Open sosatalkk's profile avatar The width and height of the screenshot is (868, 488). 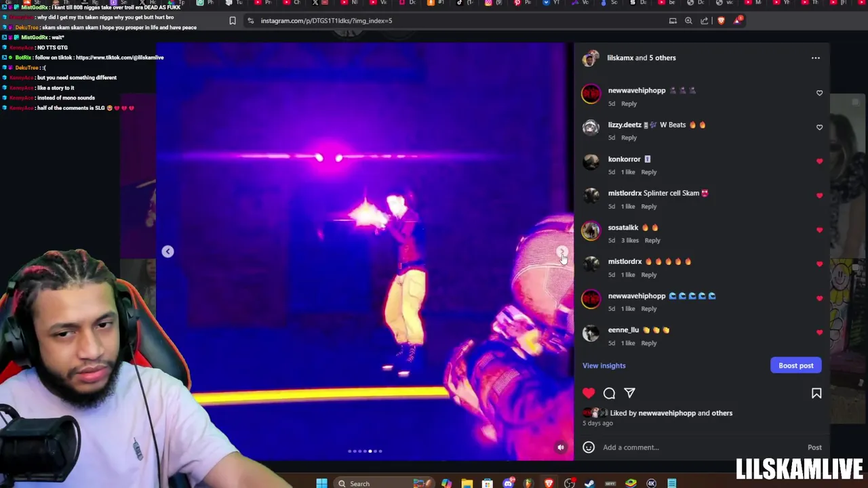591,230
